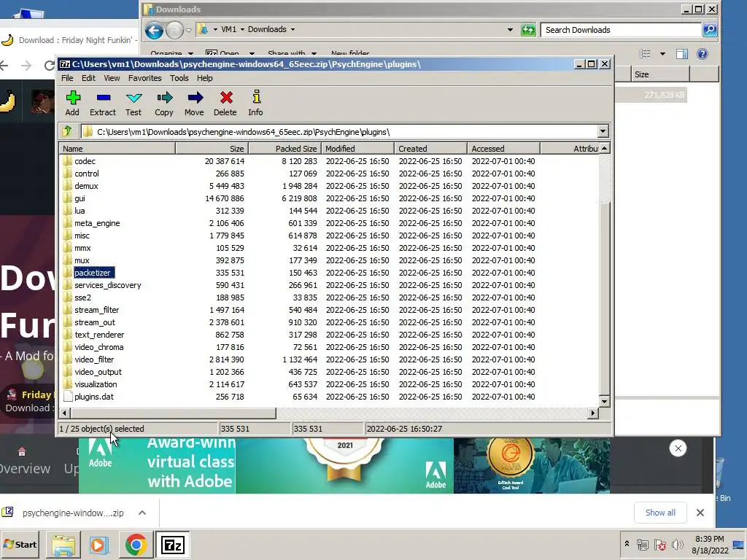Select the misc folder

click(x=82, y=236)
